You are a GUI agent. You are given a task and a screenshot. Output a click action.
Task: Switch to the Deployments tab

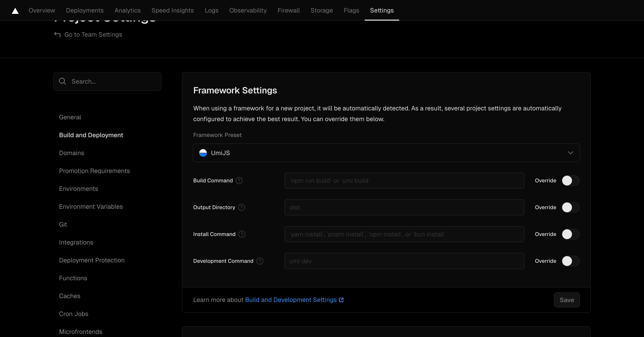[85, 11]
